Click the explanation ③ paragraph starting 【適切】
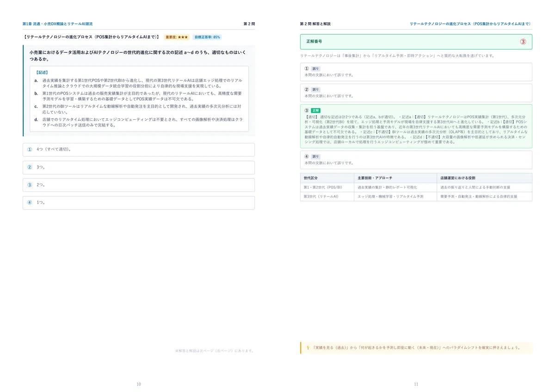This screenshot has width=555, height=392. [x=416, y=129]
